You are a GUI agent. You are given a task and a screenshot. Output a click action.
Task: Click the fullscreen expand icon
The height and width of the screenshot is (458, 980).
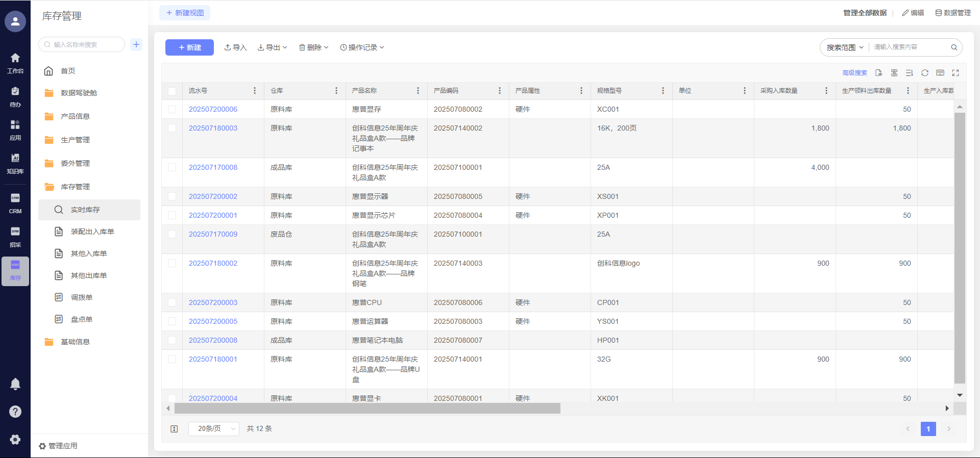tap(955, 73)
